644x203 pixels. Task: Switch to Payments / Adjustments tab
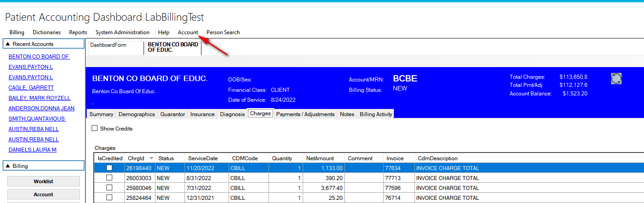(305, 114)
